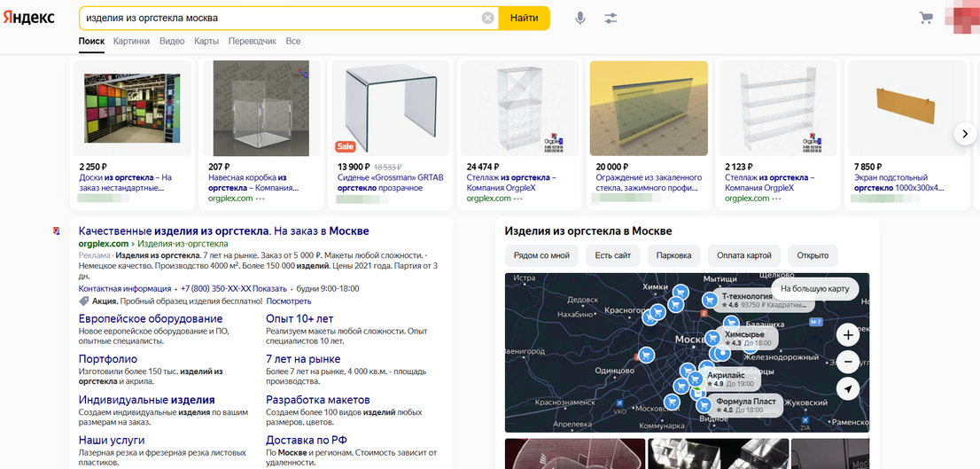
Task: Open the Европейское оборудование sitelink
Action: pyautogui.click(x=151, y=319)
